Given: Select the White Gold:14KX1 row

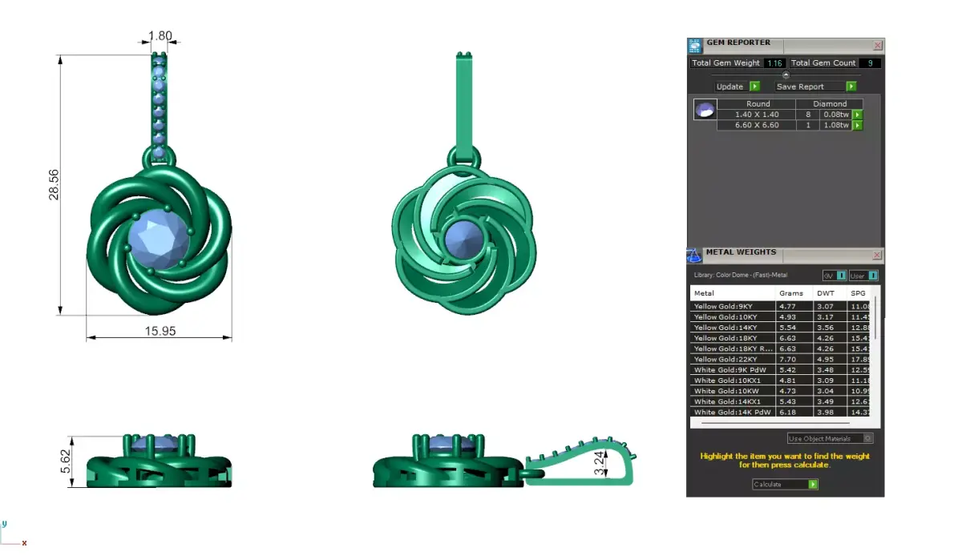Looking at the screenshot, I should click(x=781, y=401).
